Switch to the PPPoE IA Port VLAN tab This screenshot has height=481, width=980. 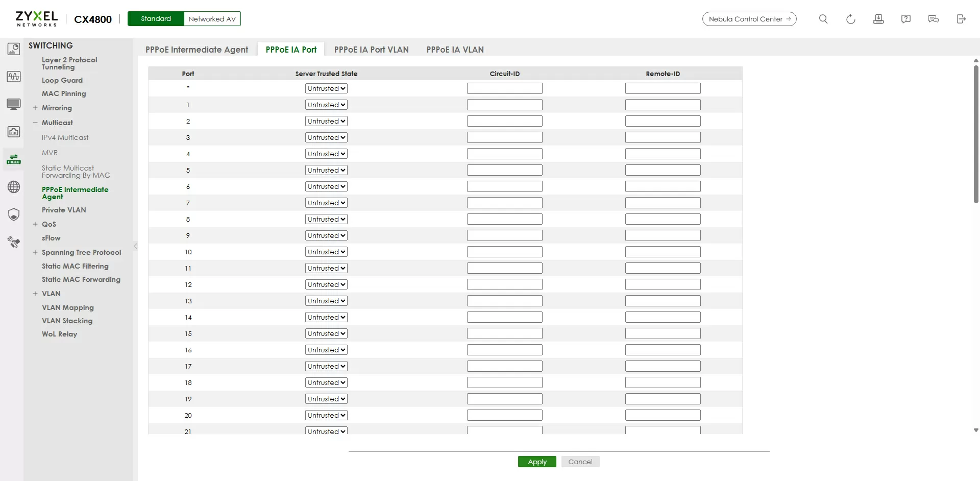[371, 50]
